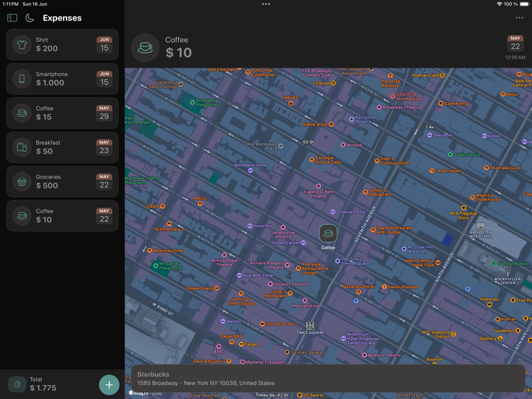Open the Shirt $200 expense

click(x=62, y=45)
